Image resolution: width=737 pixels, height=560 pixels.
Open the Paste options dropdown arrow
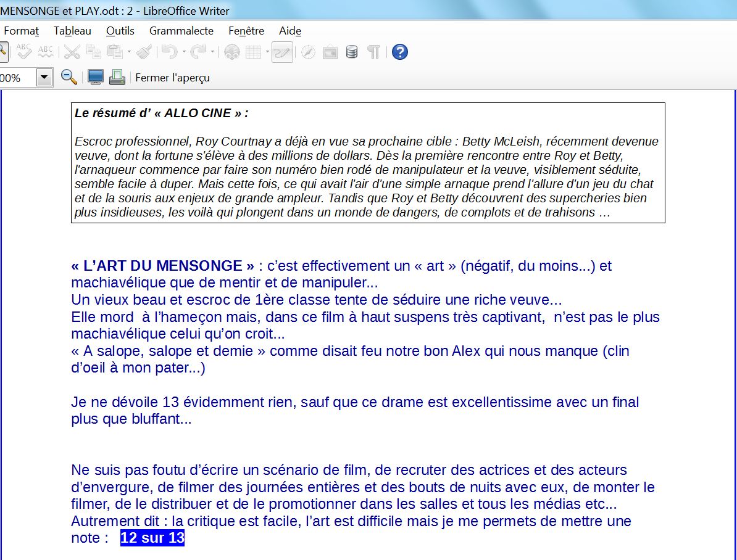tap(129, 52)
